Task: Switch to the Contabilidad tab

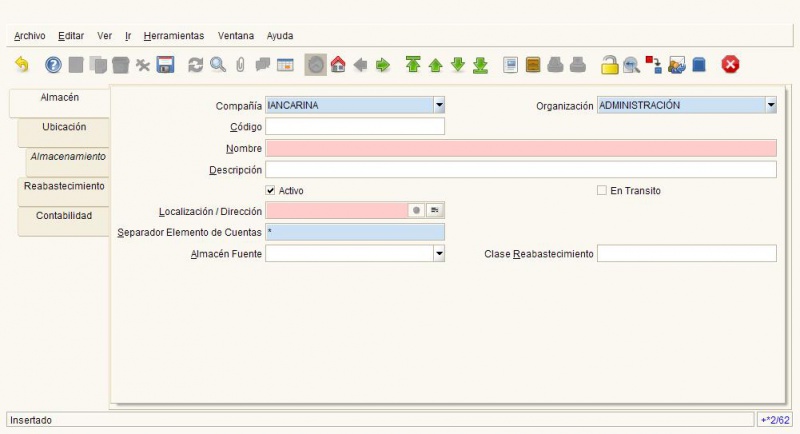Action: pyautogui.click(x=64, y=216)
